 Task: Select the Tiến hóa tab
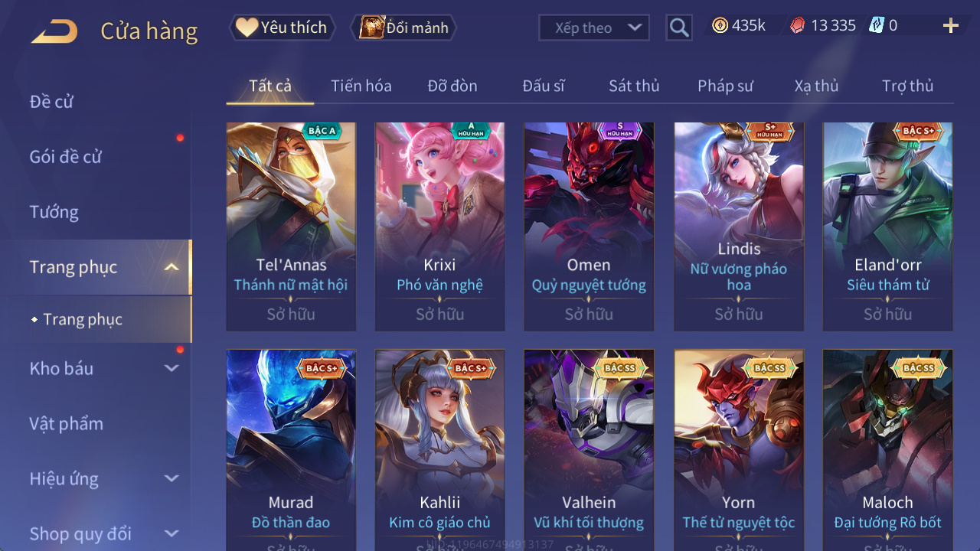361,86
